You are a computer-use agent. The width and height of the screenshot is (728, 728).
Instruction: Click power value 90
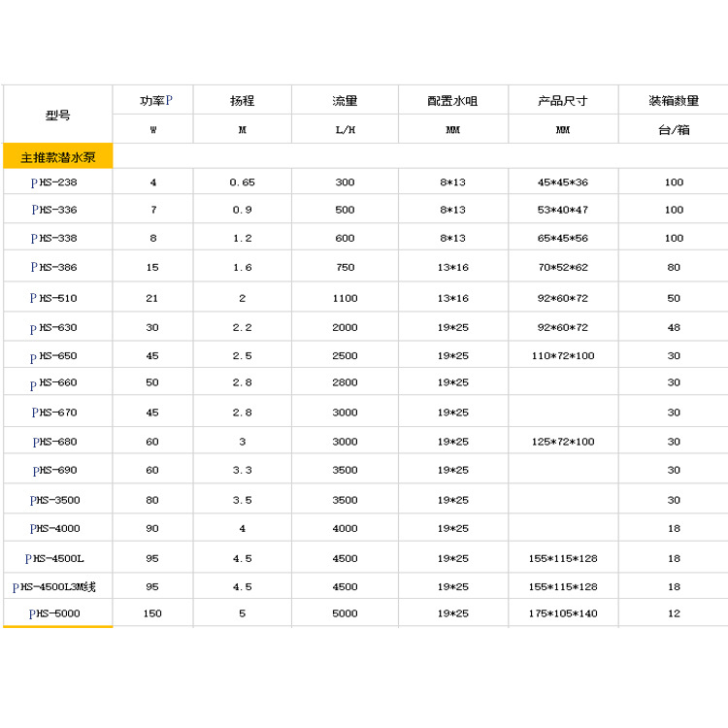click(x=152, y=528)
